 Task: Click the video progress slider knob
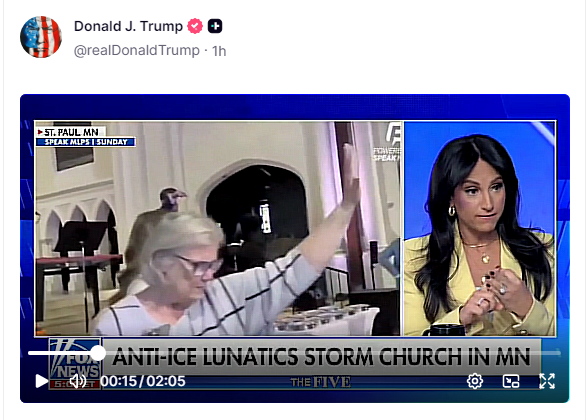click(x=98, y=353)
